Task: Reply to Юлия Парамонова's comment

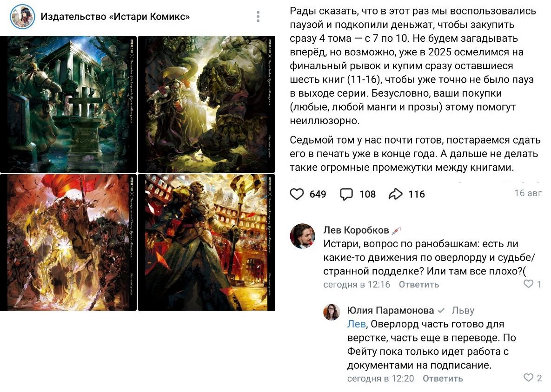Action: 443,379
